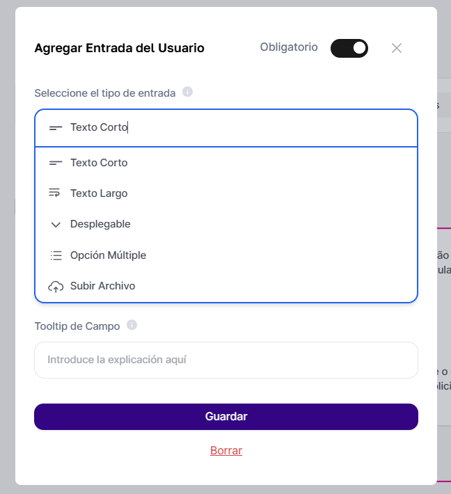Focus the tooltip explanation input field
The image size is (451, 494).
click(x=226, y=360)
